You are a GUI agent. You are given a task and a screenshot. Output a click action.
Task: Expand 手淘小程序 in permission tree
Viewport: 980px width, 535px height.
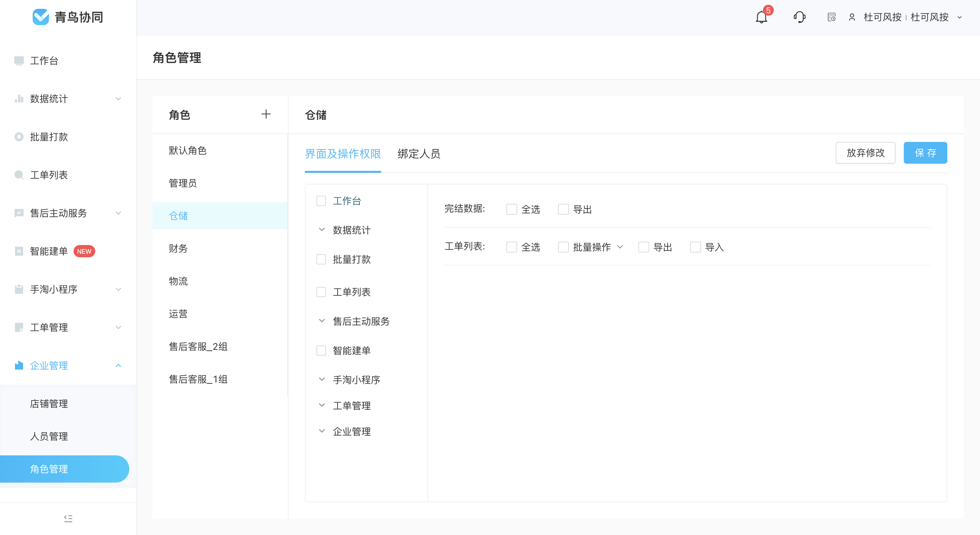(322, 379)
